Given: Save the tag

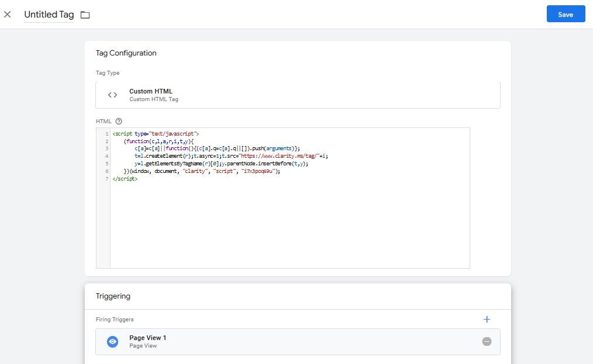Looking at the screenshot, I should pyautogui.click(x=566, y=14).
